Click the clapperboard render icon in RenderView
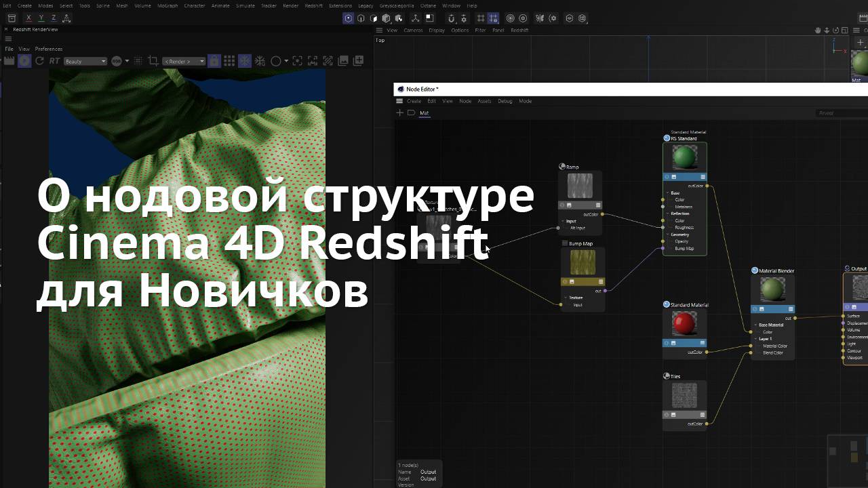Image resolution: width=868 pixels, height=488 pixels. [x=9, y=61]
